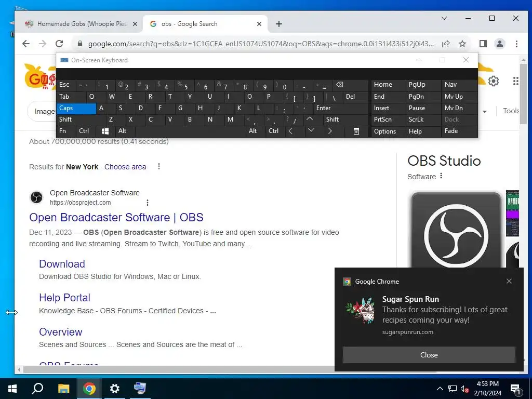This screenshot has width=532, height=399.
Task: Click the Backspace key on On-Screen Keyboard
Action: pos(339,85)
